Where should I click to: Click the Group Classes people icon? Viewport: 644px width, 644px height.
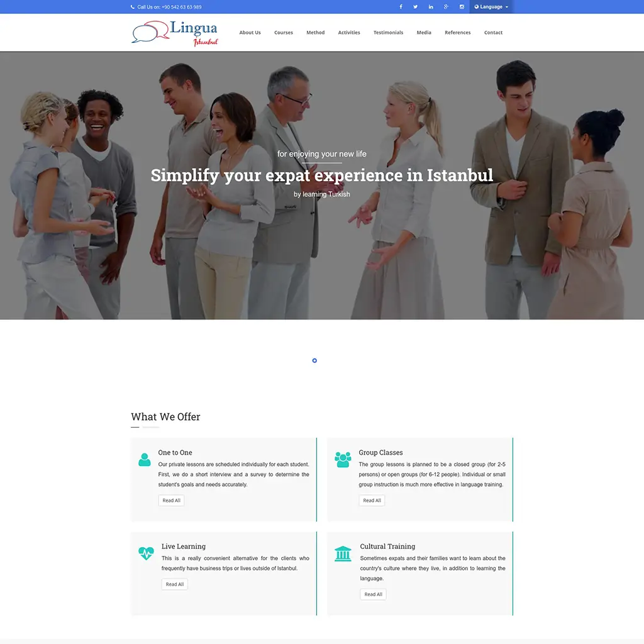[343, 460]
